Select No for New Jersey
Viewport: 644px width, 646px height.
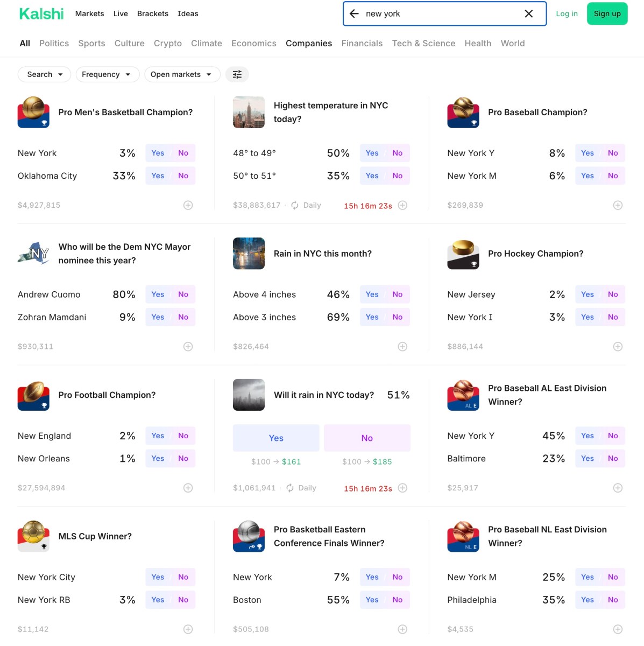point(613,294)
